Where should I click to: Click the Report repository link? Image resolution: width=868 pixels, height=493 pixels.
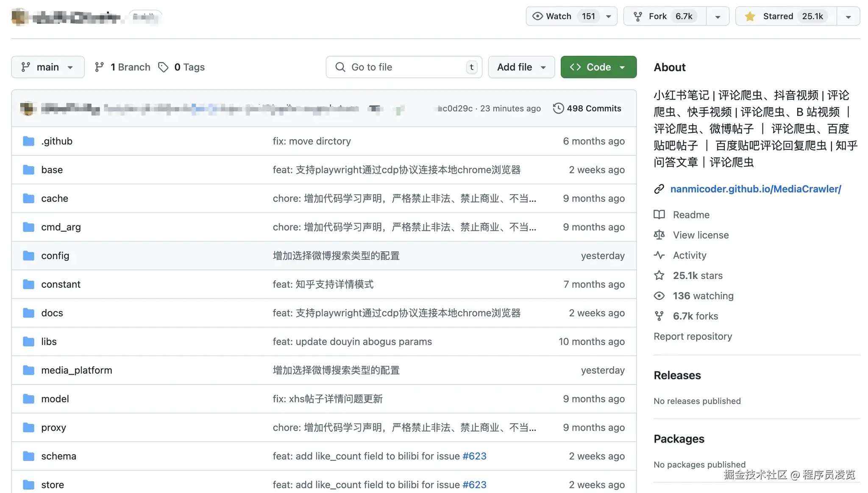tap(693, 336)
